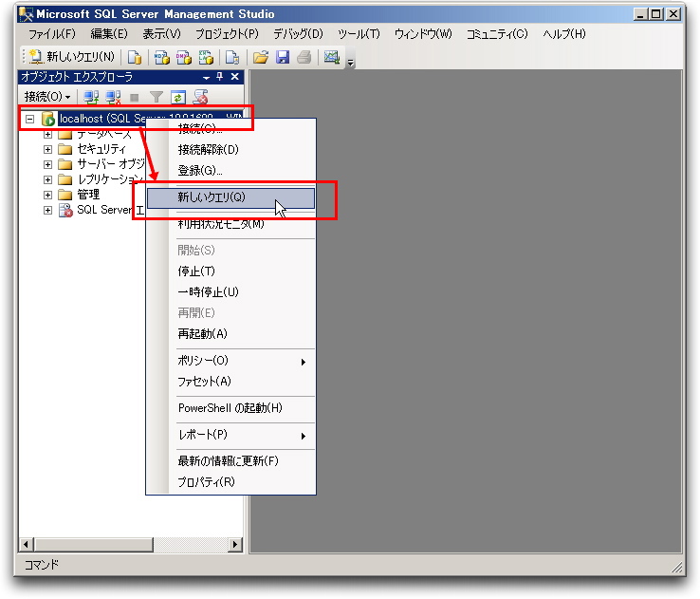Open the 接続(O) dropdown in Object Explorer
Screen dimensions: 700x599
coord(47,97)
